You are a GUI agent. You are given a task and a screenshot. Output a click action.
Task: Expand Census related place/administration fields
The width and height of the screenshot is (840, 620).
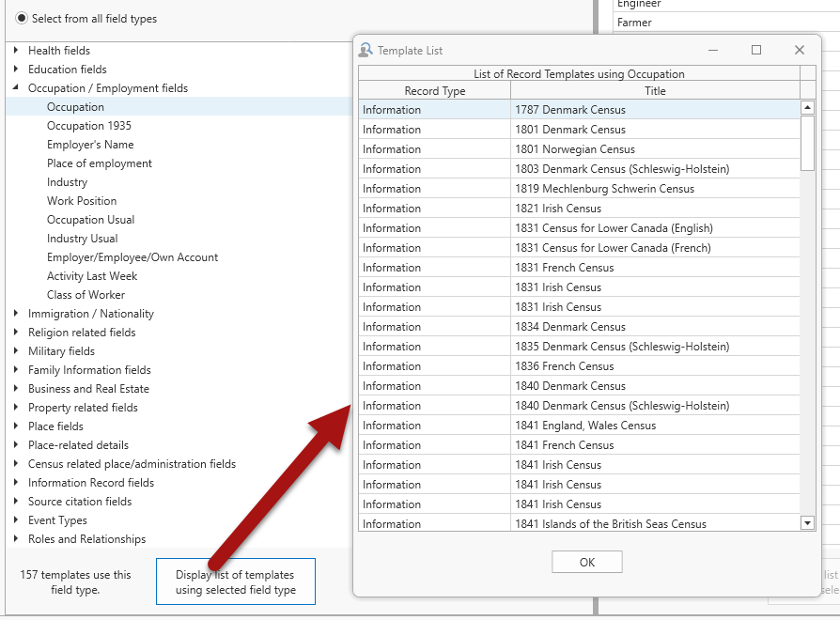click(16, 463)
